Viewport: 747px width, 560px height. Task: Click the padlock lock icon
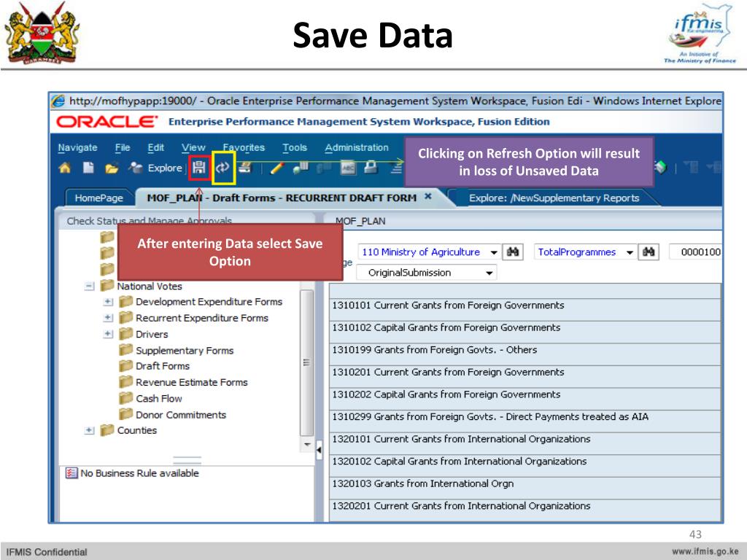point(371,167)
